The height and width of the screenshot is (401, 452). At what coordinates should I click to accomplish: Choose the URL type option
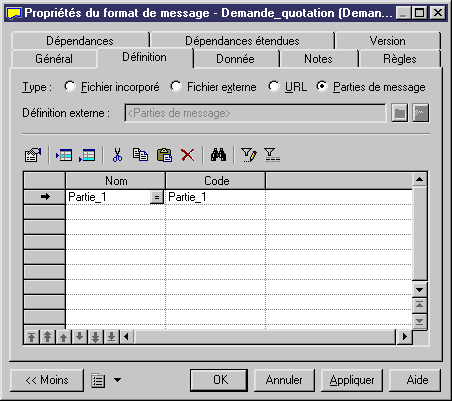coord(274,87)
